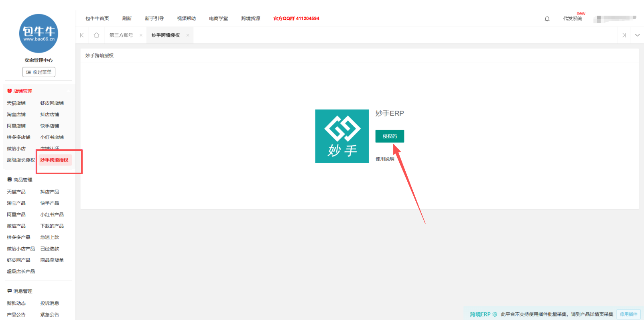The image size is (644, 326).
Task: Open 下载的产品 in the sidebar
Action: (x=52, y=226)
